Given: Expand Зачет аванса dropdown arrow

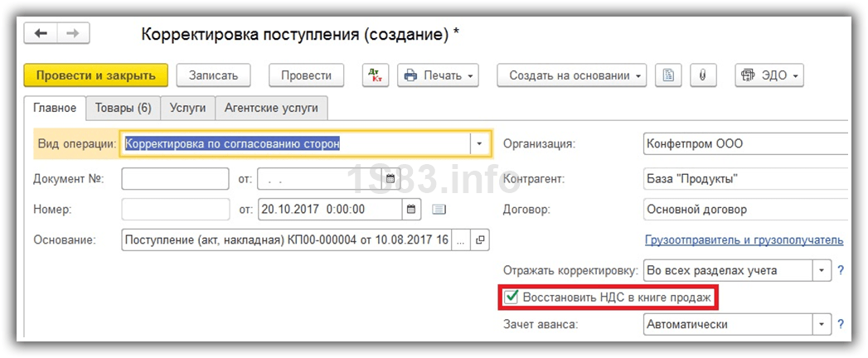Looking at the screenshot, I should (x=822, y=324).
